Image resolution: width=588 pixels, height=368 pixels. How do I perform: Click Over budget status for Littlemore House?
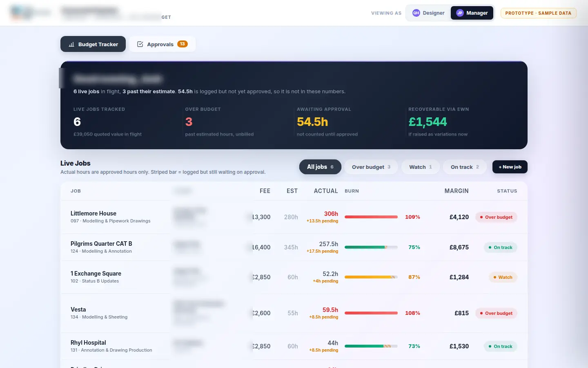(x=496, y=217)
